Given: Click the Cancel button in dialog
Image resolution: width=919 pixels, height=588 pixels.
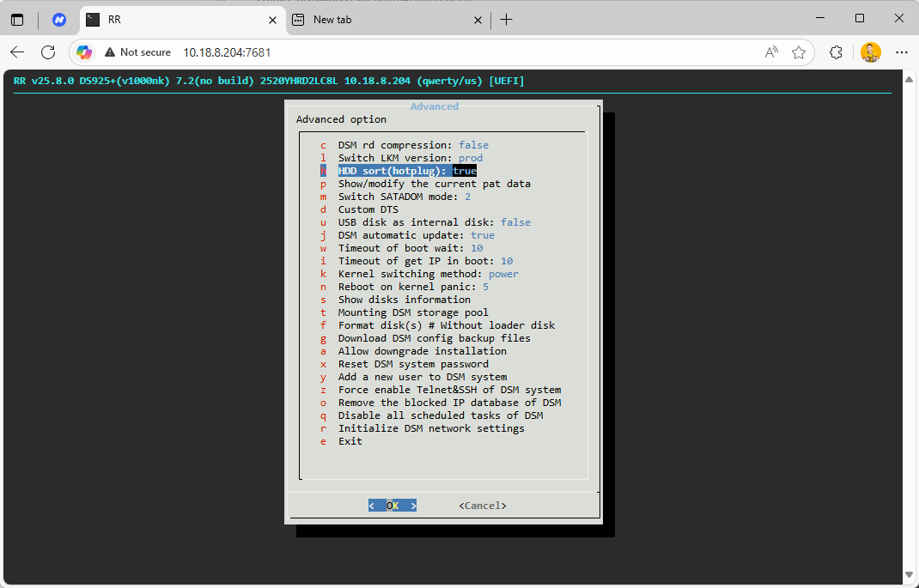Looking at the screenshot, I should coord(483,506).
